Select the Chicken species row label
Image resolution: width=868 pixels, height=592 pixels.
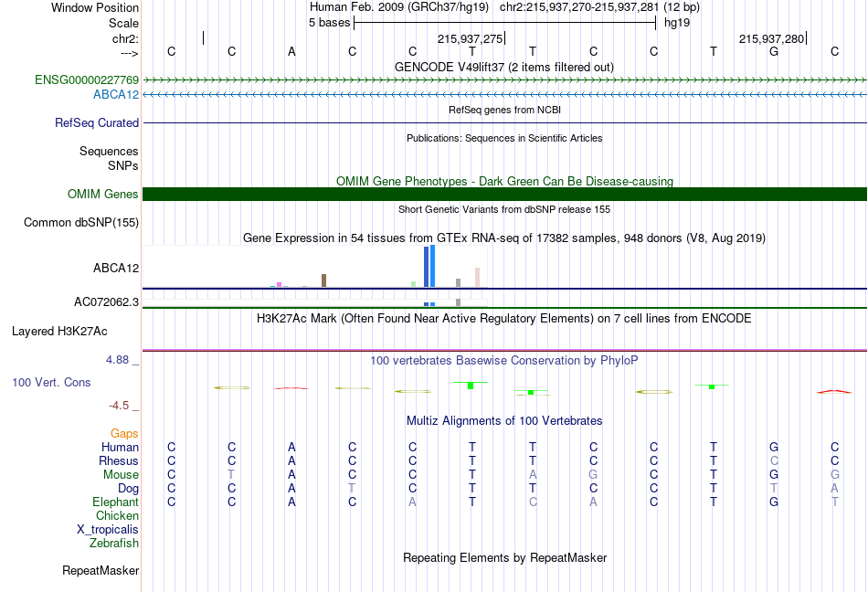click(x=117, y=515)
